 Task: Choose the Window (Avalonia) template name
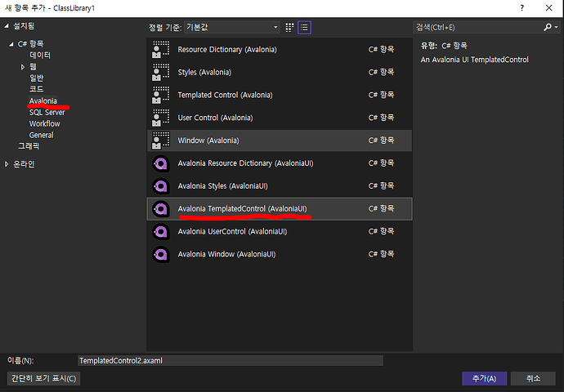pyautogui.click(x=208, y=140)
